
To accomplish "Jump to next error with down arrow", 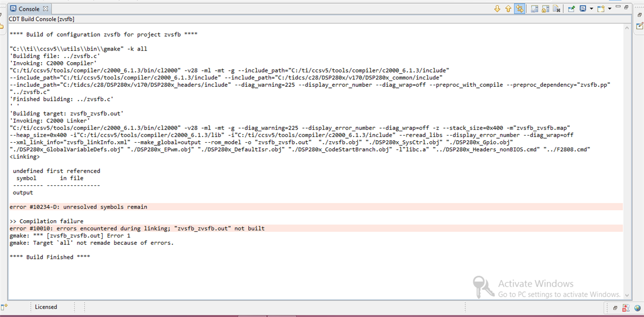I will pos(497,9).
